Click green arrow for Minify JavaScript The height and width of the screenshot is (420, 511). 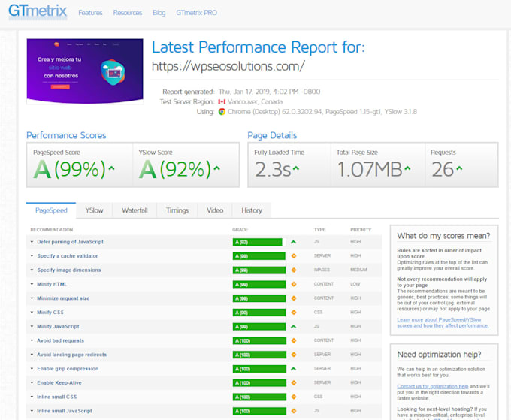[293, 327]
